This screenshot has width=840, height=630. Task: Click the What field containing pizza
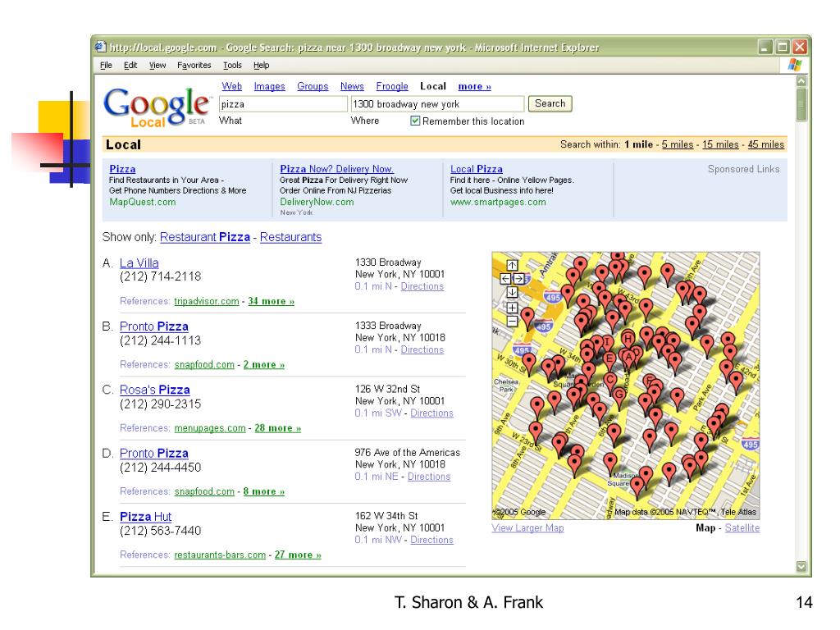tap(283, 104)
